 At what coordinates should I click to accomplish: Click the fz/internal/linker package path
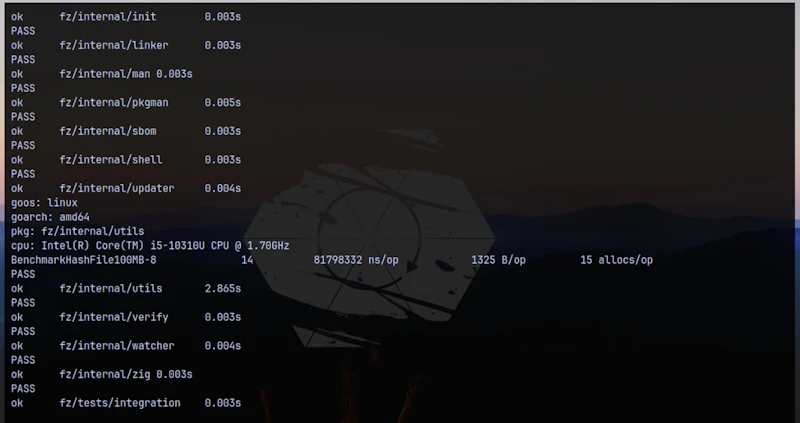pos(114,45)
